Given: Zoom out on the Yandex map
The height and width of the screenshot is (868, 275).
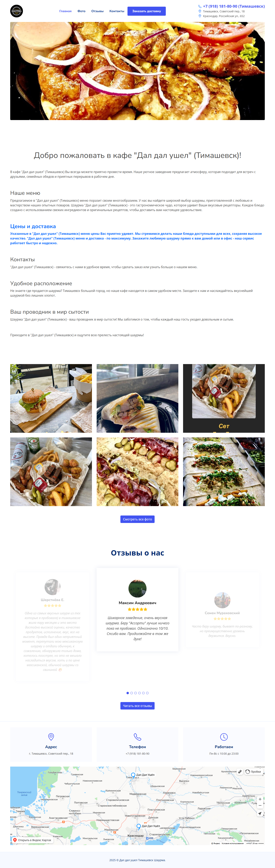Looking at the screenshot, I should 260,805.
